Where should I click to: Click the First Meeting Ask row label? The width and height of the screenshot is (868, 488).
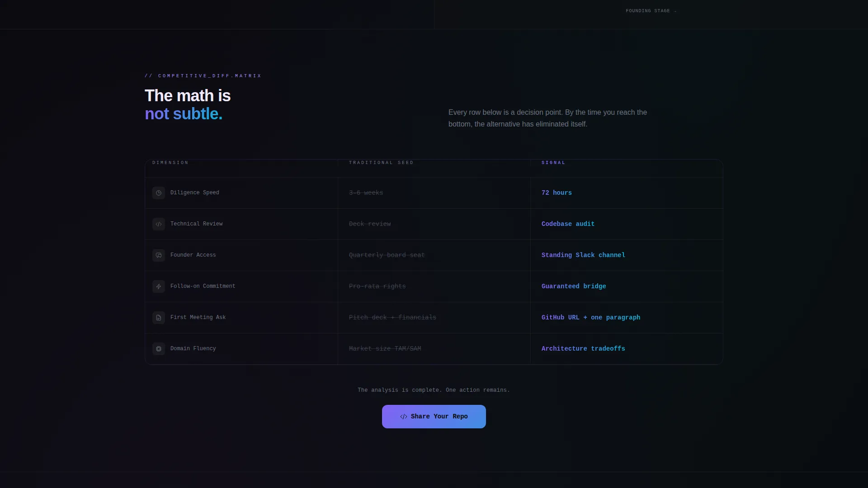pos(198,317)
